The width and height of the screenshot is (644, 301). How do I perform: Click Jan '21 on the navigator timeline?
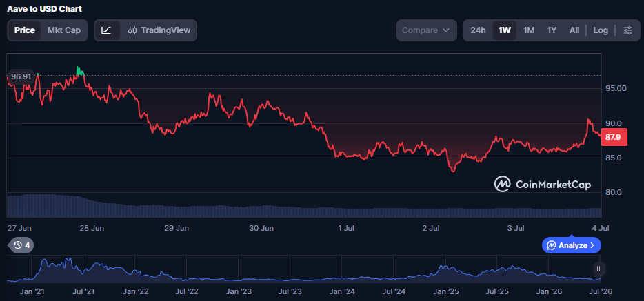(32, 292)
